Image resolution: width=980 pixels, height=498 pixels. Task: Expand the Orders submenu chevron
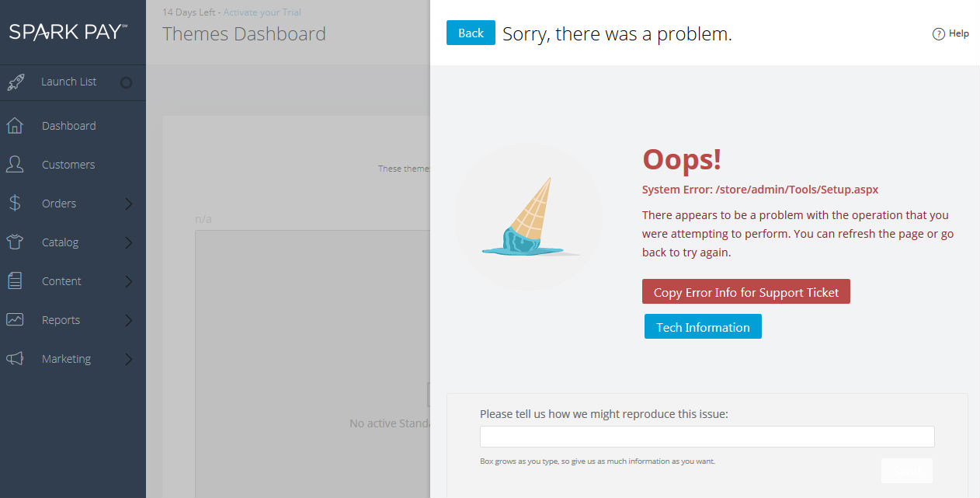tap(129, 204)
